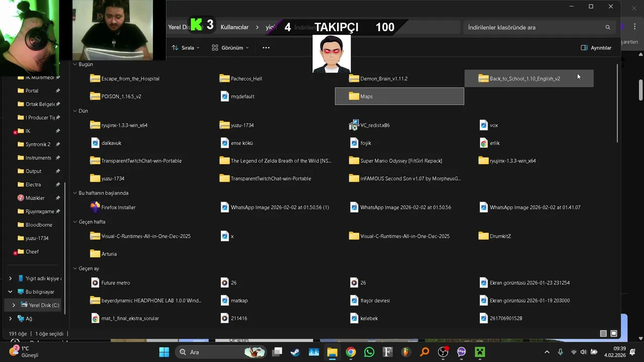
Task: Open the three-dots more options menu
Action: 266,48
